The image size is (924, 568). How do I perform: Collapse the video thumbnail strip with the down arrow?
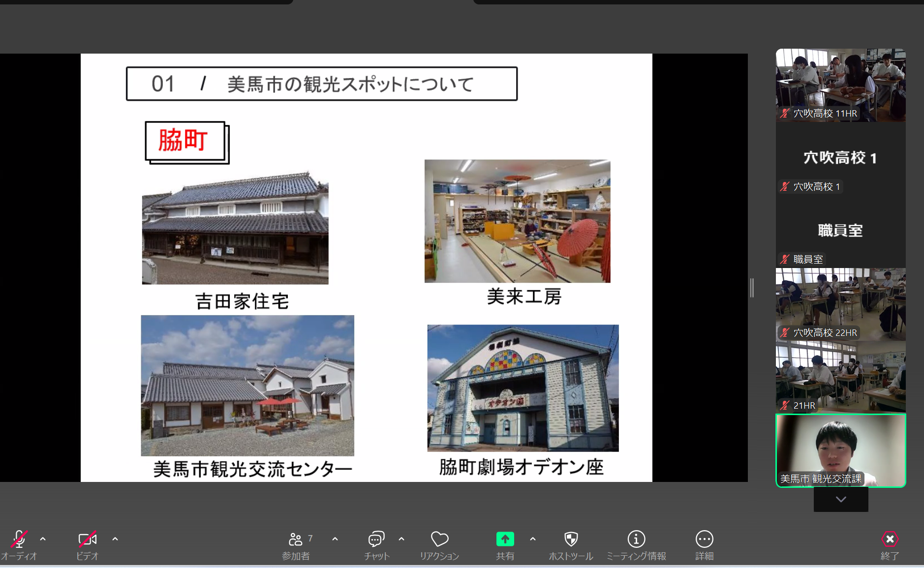(x=841, y=499)
